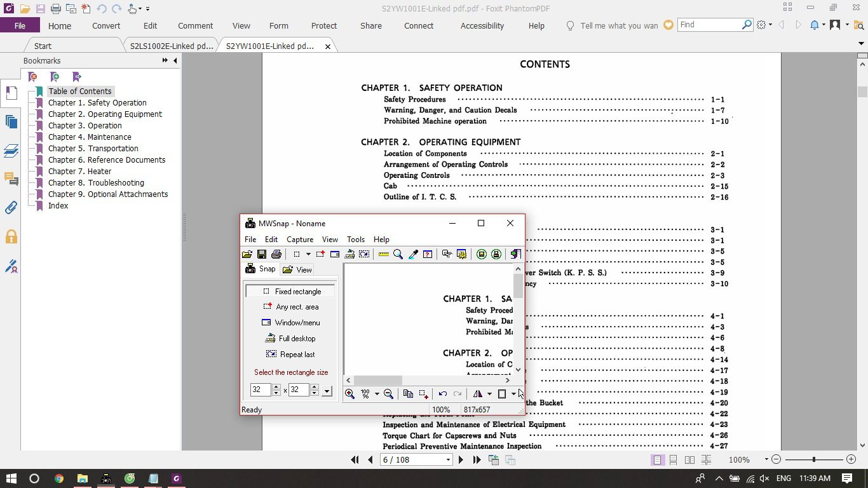Screen dimensions: 868x488
Task: Open the Layers panel in Foxit sidebar
Action: click(x=11, y=151)
